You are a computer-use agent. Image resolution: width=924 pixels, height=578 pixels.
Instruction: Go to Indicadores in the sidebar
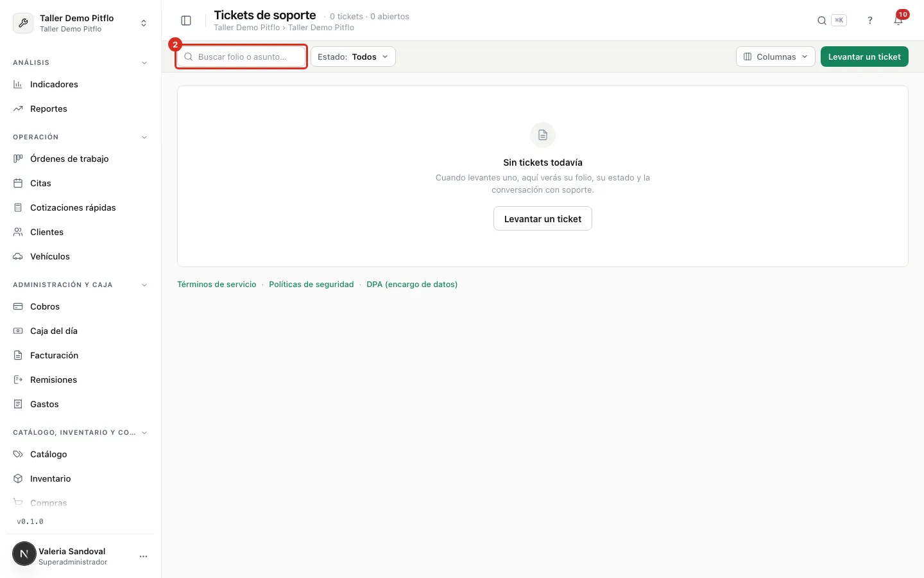coord(54,84)
